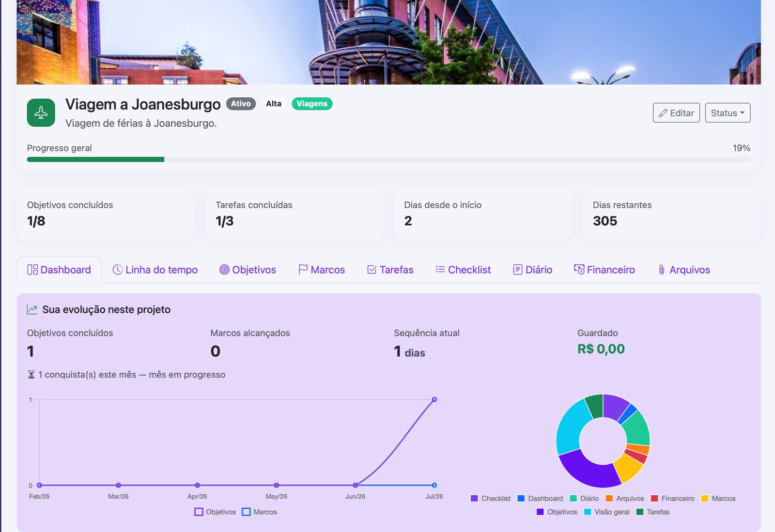Open the Objetivos tab

tap(248, 270)
